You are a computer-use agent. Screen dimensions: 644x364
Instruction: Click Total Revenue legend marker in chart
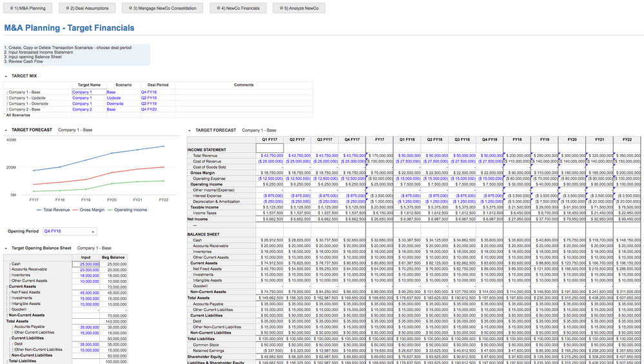tap(38, 210)
